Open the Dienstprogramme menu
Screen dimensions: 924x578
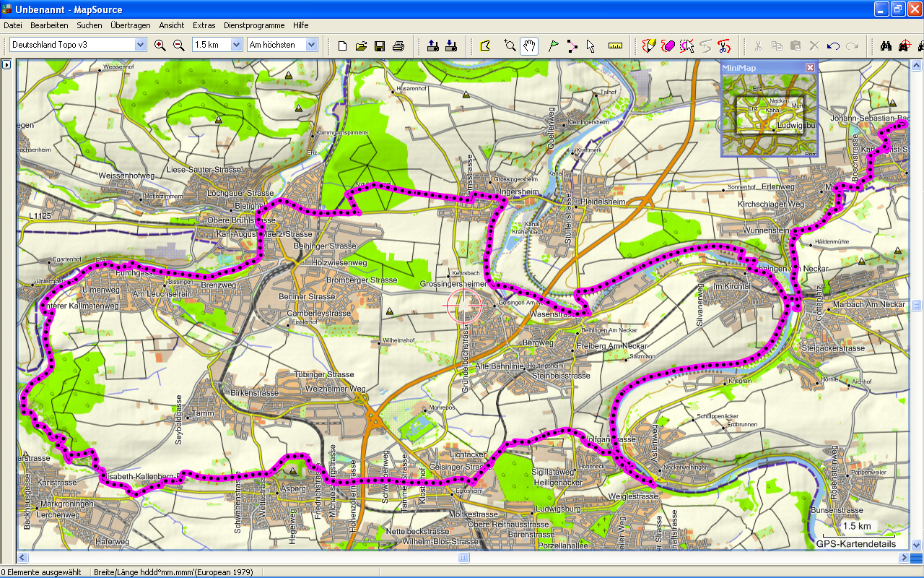click(x=254, y=25)
